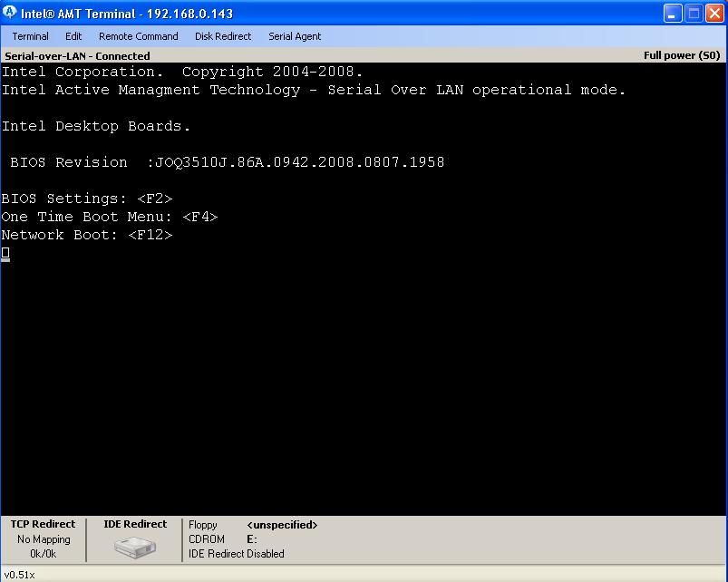The height and width of the screenshot is (582, 728).
Task: Open the Serial Agent menu
Action: [x=295, y=36]
